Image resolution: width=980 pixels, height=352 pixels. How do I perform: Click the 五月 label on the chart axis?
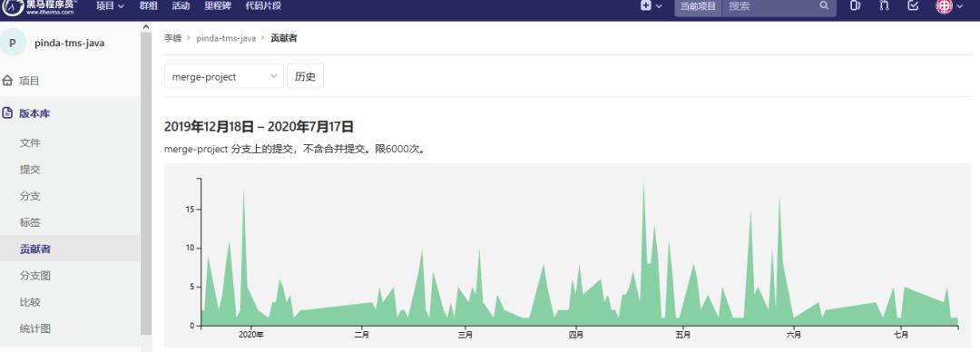(682, 335)
